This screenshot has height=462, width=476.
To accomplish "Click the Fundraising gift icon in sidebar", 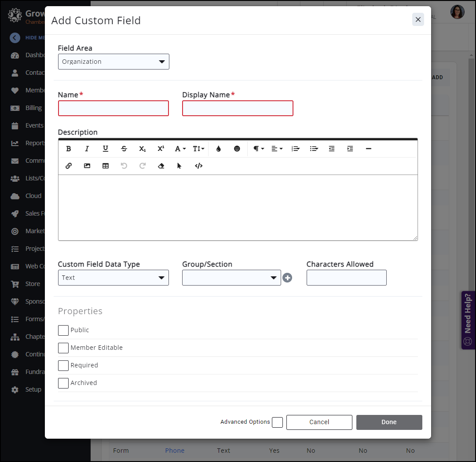I will pos(15,372).
